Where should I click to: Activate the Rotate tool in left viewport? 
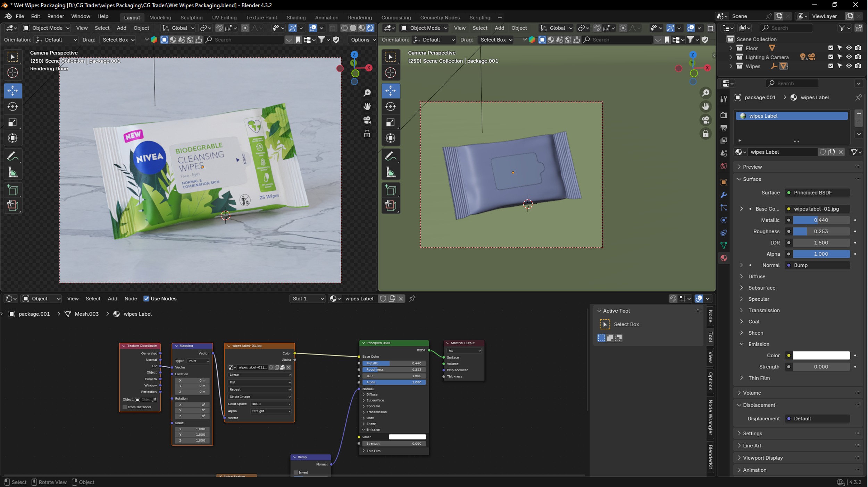pyautogui.click(x=13, y=106)
